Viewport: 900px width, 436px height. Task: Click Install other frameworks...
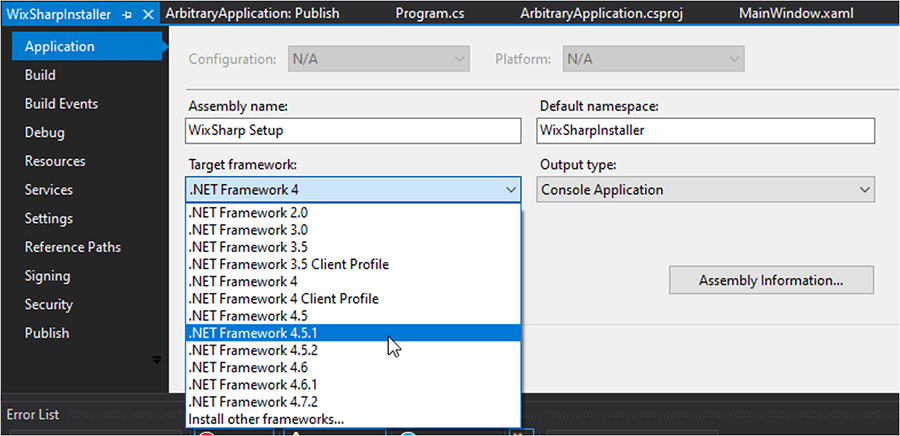pyautogui.click(x=354, y=419)
